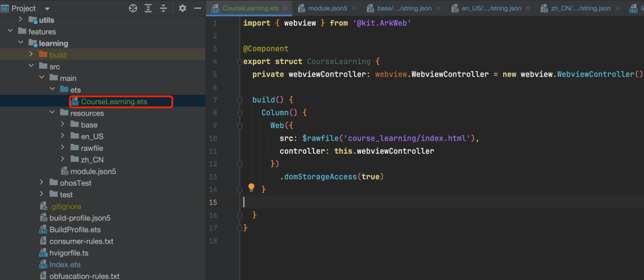Viewport: 644px width, 280px height.
Task: Toggle code fold on export struct line
Action: coord(238,62)
